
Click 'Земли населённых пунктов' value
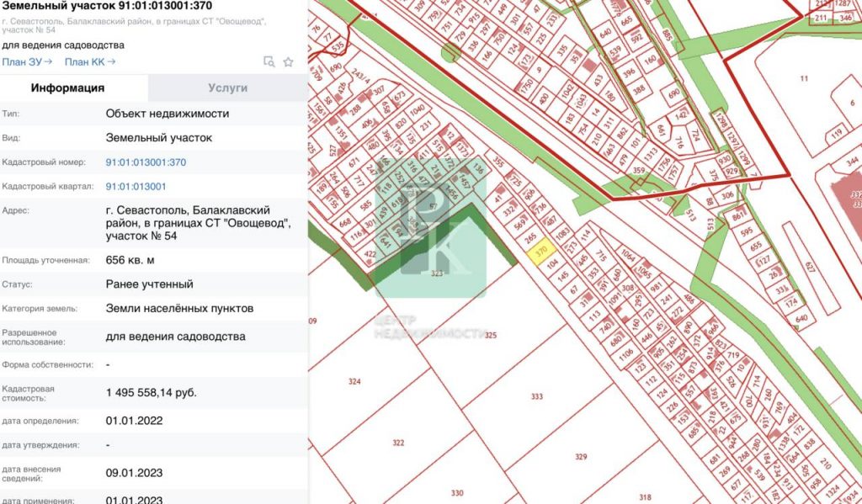coord(180,308)
